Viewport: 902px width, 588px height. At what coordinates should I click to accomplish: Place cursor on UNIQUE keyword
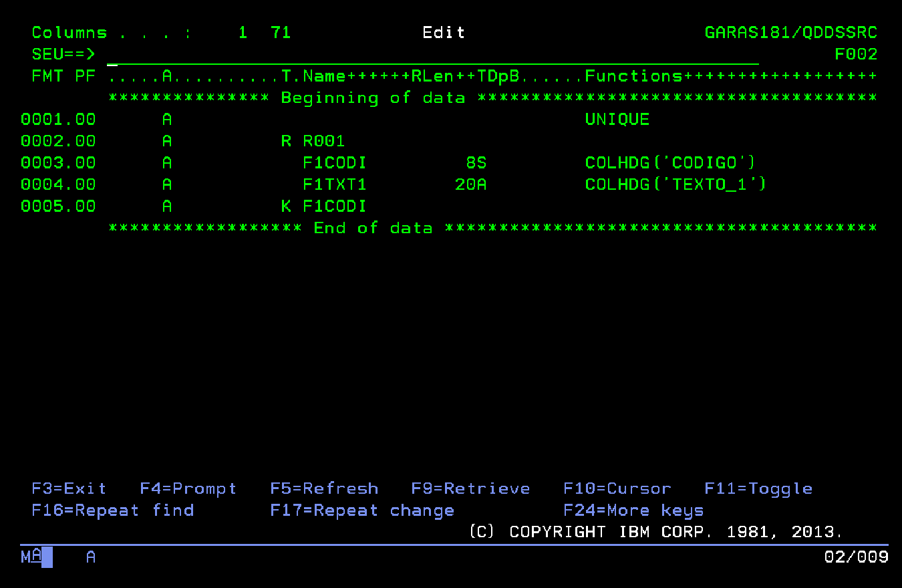click(x=617, y=120)
